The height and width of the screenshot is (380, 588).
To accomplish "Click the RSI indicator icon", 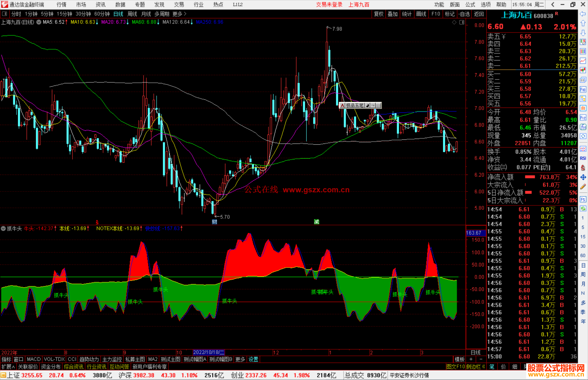I will point(583,158).
